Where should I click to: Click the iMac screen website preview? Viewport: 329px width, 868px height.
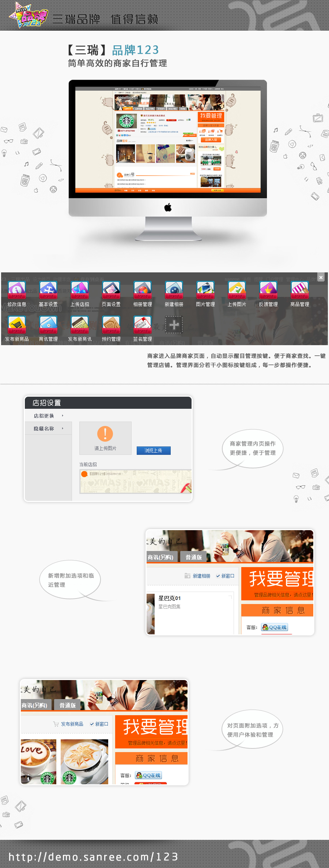[x=168, y=140]
